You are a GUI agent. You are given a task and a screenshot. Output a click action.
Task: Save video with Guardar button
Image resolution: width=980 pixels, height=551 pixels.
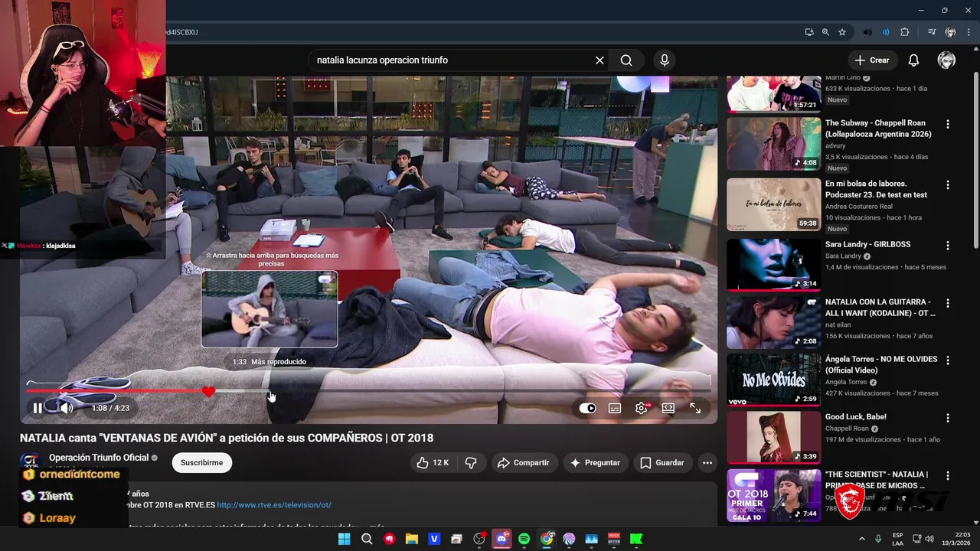[662, 463]
